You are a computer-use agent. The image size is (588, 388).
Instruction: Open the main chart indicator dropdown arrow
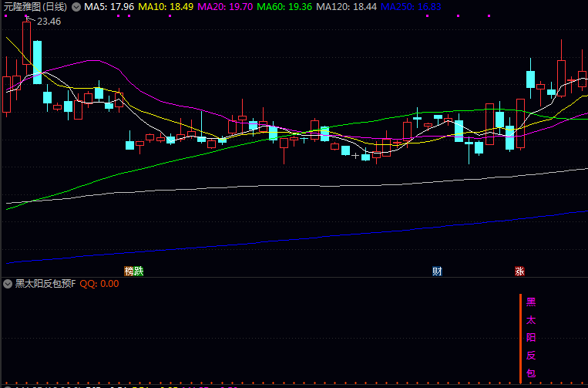tap(76, 6)
